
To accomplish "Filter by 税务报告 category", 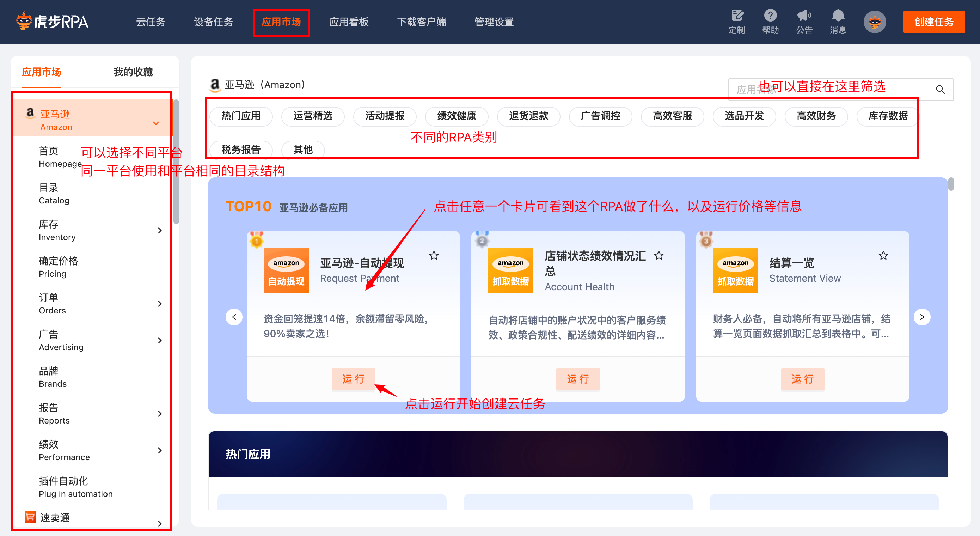I will click(x=241, y=150).
